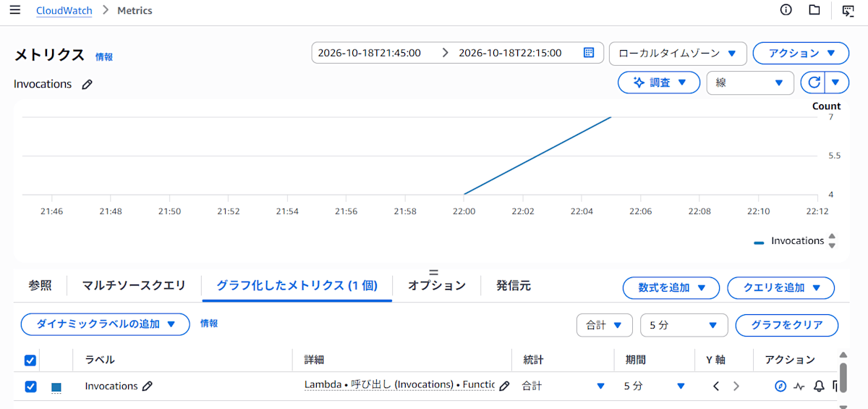
Task: Move Invocations to right Y axis
Action: click(736, 386)
